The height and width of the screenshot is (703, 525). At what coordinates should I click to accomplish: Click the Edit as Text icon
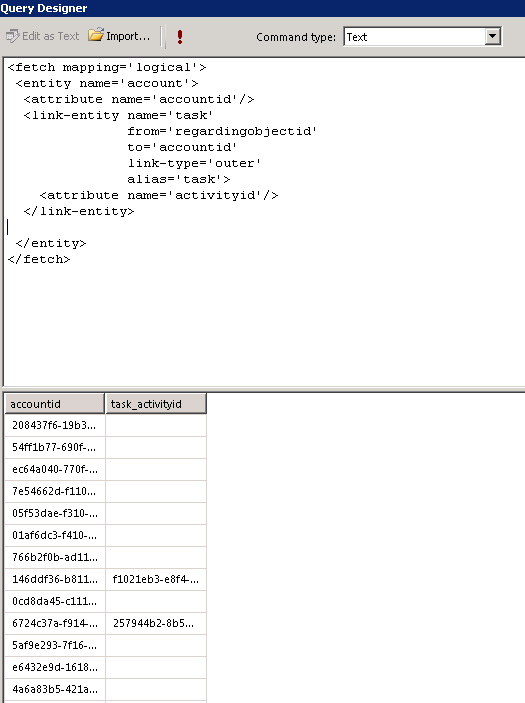[x=13, y=36]
